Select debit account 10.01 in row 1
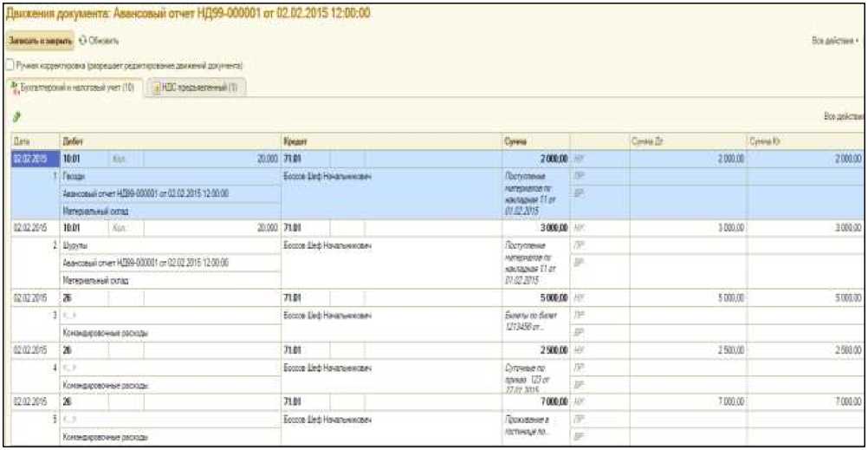 tap(82, 159)
